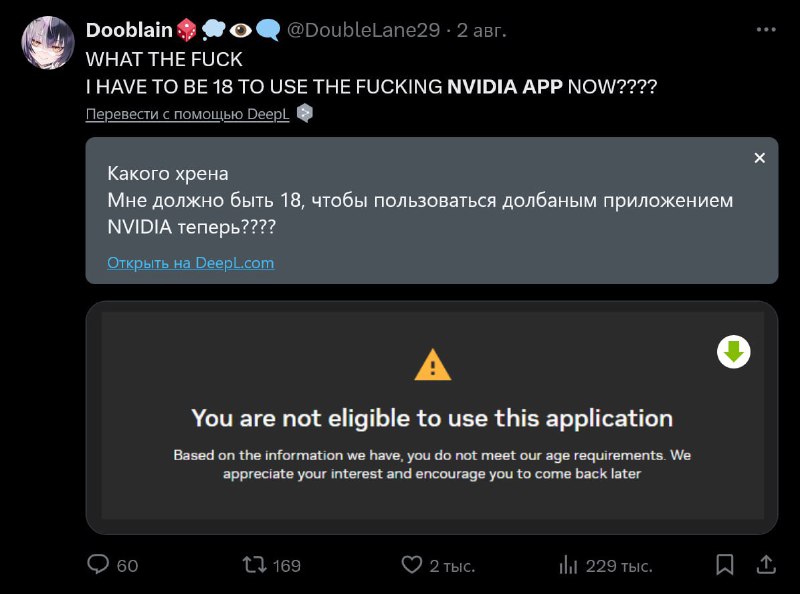Screen dimensions: 800x594
Task: Click the orange warning triangle icon
Action: tap(432, 364)
